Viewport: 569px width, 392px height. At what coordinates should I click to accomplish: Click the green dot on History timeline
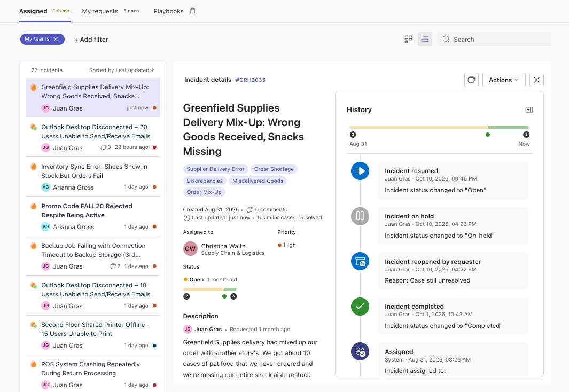[488, 135]
